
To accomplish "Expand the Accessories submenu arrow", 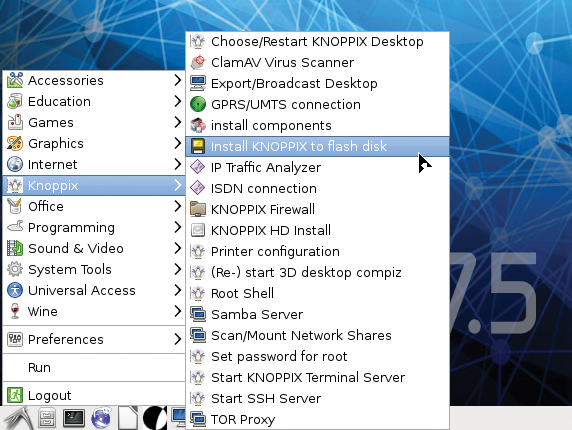I will click(177, 80).
